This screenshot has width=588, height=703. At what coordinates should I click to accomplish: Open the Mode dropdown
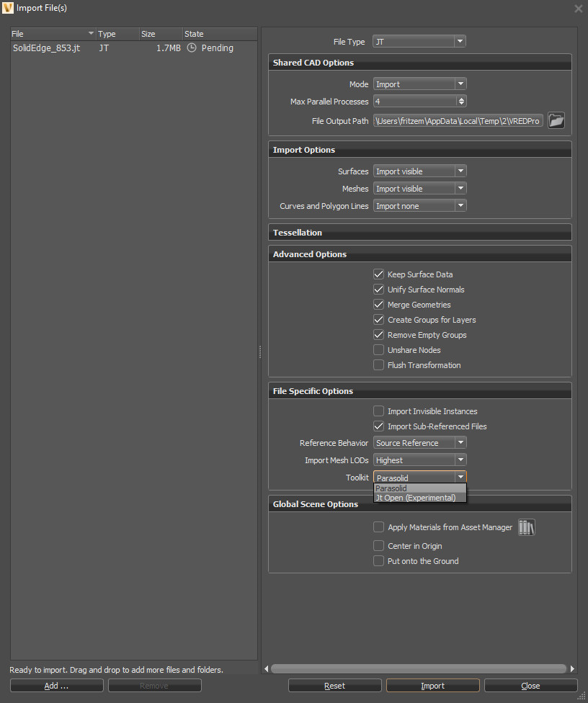(420, 84)
